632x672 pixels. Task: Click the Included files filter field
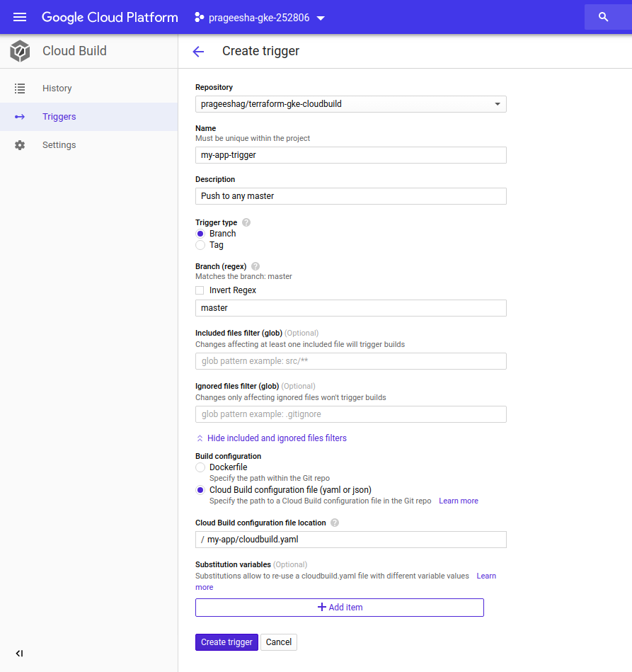pos(350,361)
